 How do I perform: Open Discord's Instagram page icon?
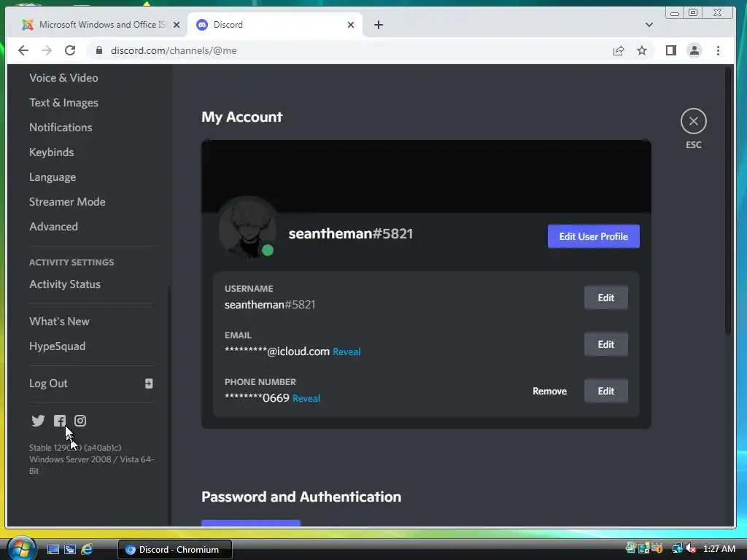pyautogui.click(x=80, y=421)
